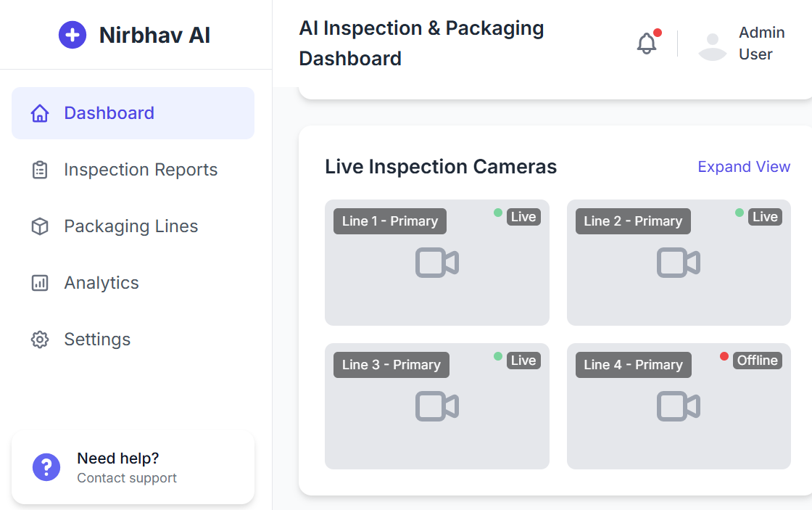This screenshot has width=812, height=510.
Task: Click the notification bell icon
Action: pos(646,44)
